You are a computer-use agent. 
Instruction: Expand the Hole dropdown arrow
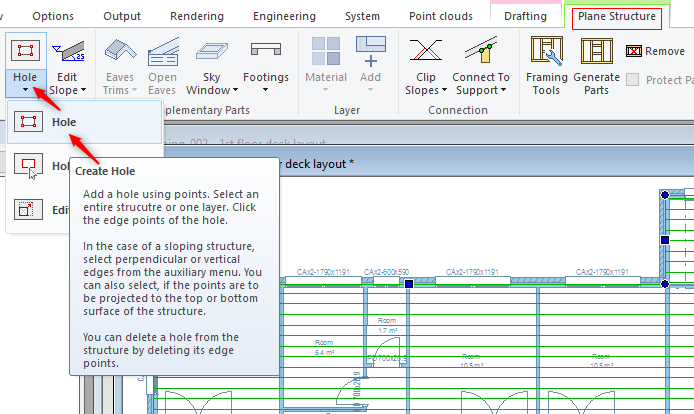pos(24,90)
